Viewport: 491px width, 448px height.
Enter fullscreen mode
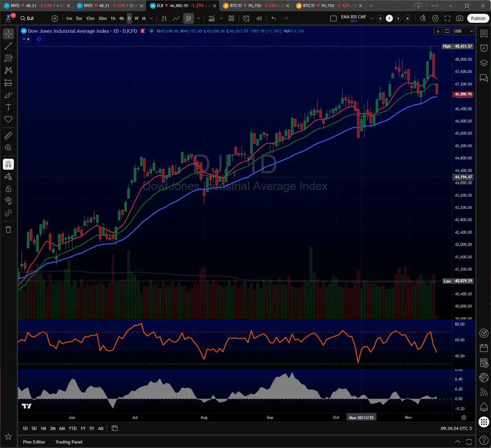click(448, 18)
